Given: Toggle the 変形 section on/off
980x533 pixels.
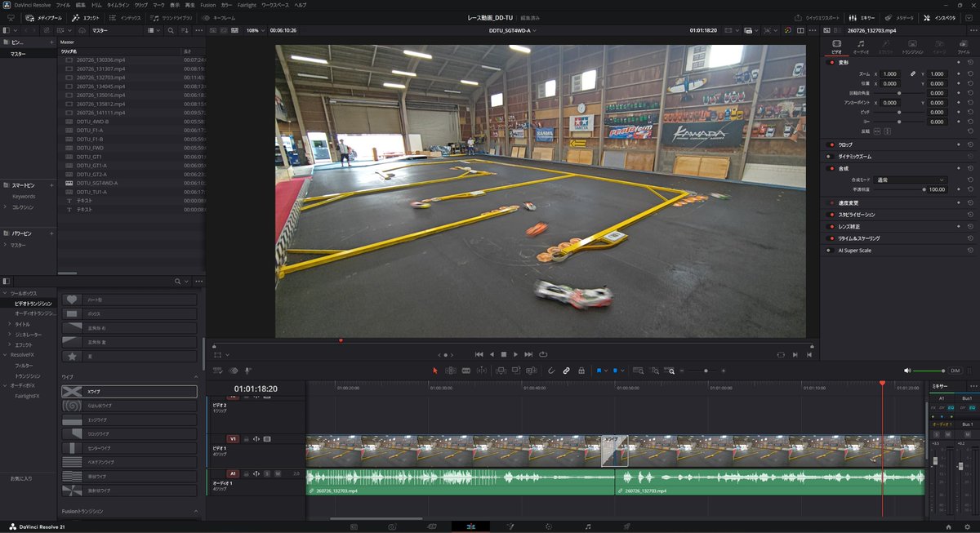Looking at the screenshot, I should (x=830, y=62).
